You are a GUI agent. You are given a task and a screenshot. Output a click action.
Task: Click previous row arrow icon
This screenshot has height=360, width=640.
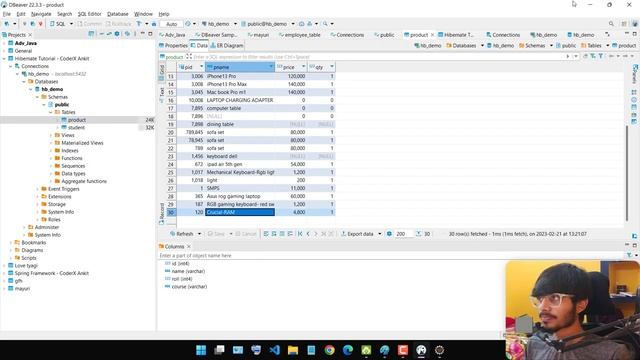308,234
